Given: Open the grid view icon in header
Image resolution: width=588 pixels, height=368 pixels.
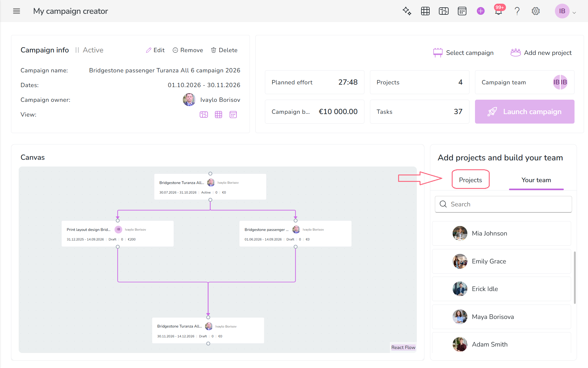Looking at the screenshot, I should [x=425, y=11].
